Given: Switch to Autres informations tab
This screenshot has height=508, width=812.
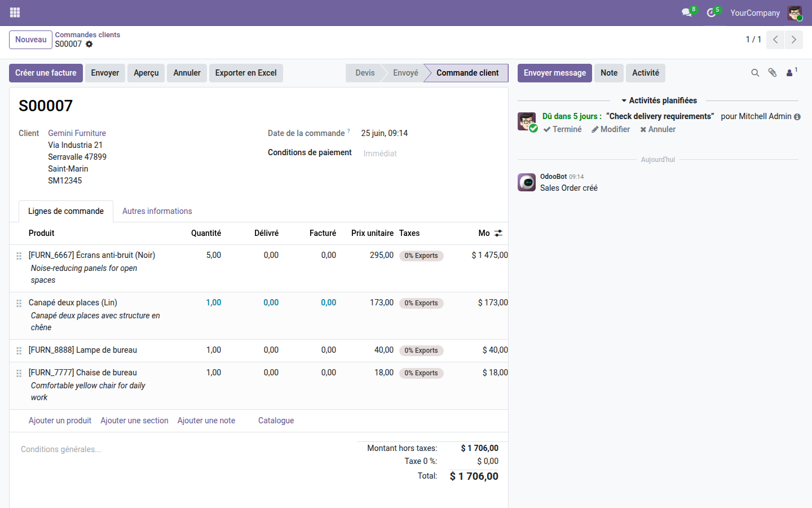Looking at the screenshot, I should point(157,211).
